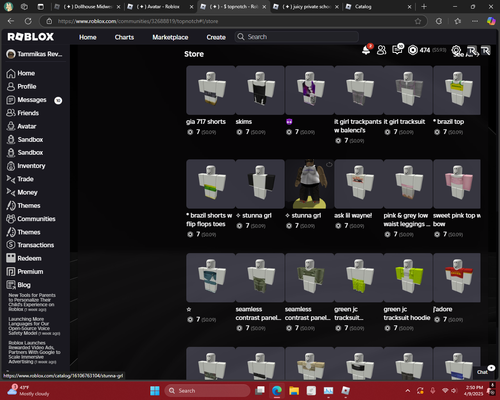This screenshot has height=400, width=500.
Task: Open the pink & grey low waist leggings thumbnail
Action: [x=408, y=184]
